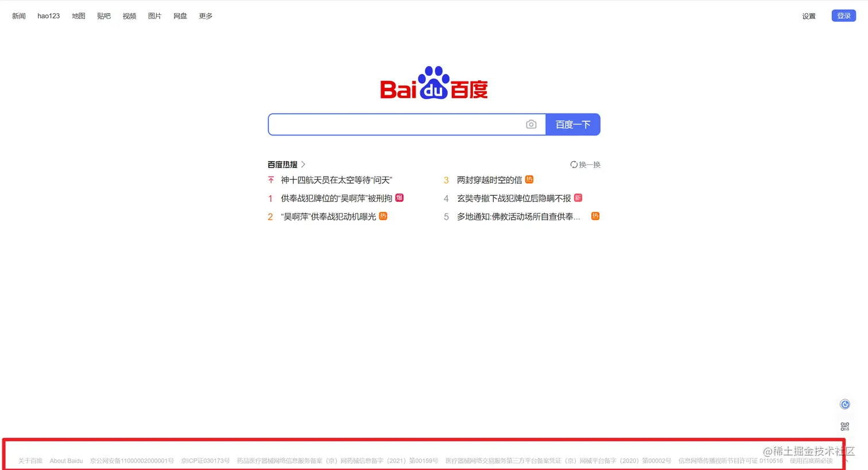Open footer link 药品医疗器械网络信息服务备案

click(338, 461)
